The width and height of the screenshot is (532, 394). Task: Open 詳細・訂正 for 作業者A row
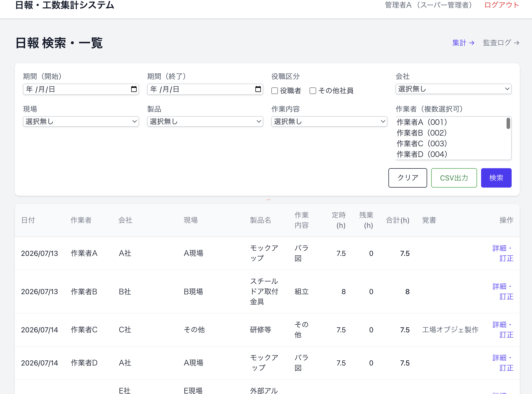tap(503, 253)
